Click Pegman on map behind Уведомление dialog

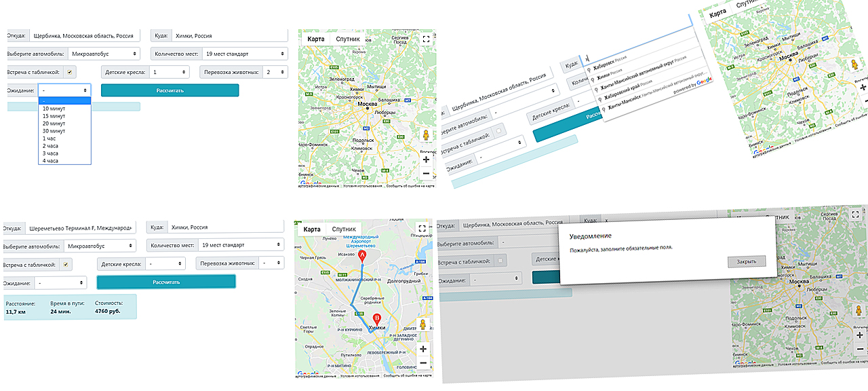860,310
